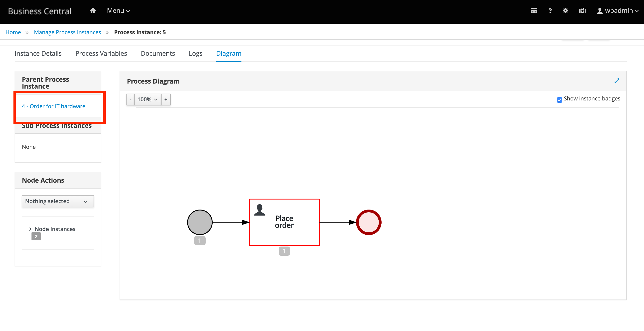Select the red end event node
Image resolution: width=644 pixels, height=331 pixels.
pos(369,222)
